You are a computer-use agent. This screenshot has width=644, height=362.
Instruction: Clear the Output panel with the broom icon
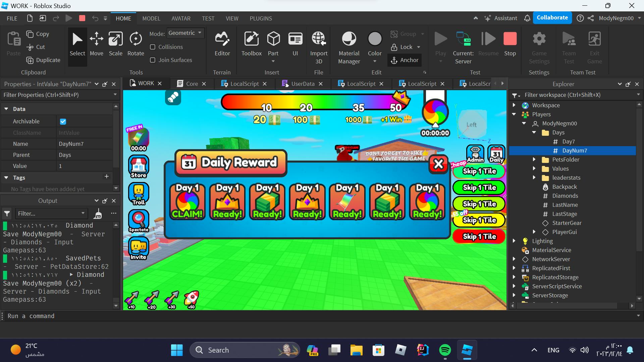98,214
